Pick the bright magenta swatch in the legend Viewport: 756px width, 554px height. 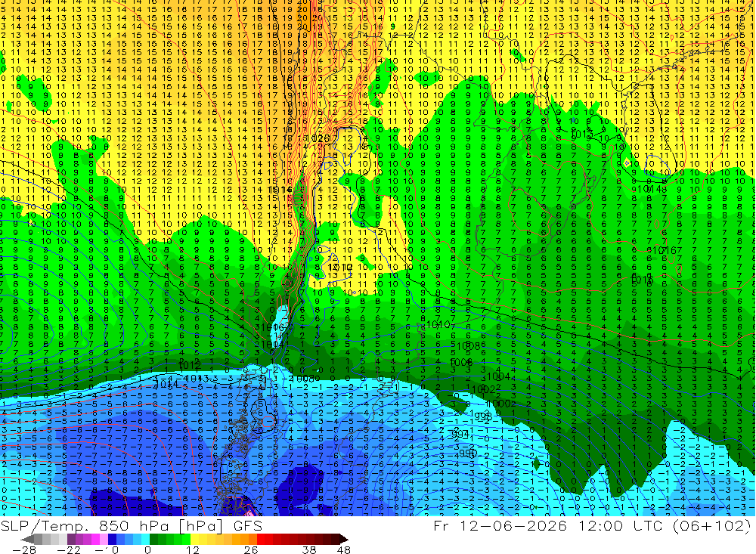click(x=96, y=540)
